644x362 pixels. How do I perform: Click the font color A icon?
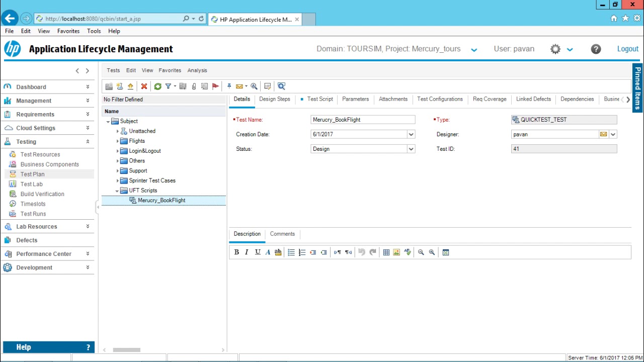tap(268, 252)
